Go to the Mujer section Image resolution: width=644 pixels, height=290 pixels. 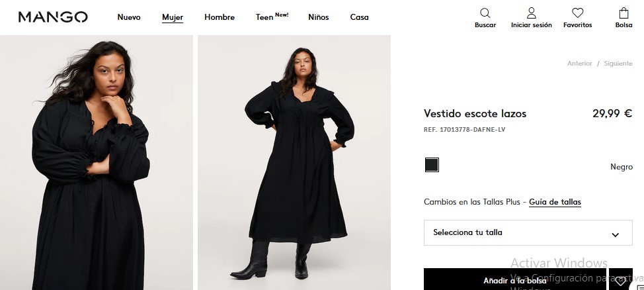(x=173, y=17)
